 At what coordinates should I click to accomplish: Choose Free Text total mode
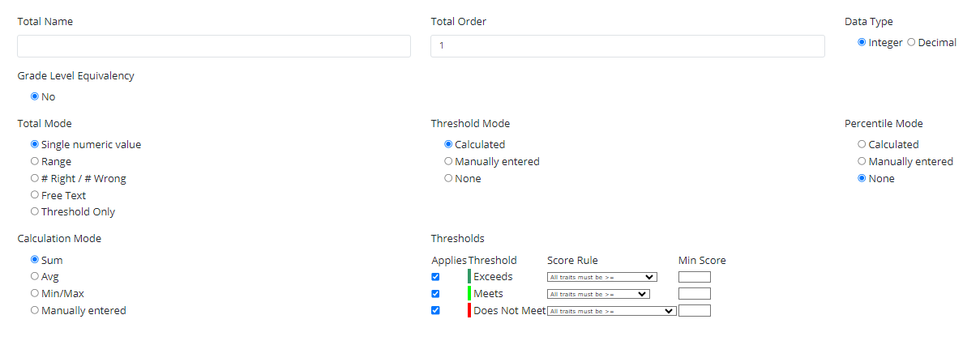[x=35, y=195]
